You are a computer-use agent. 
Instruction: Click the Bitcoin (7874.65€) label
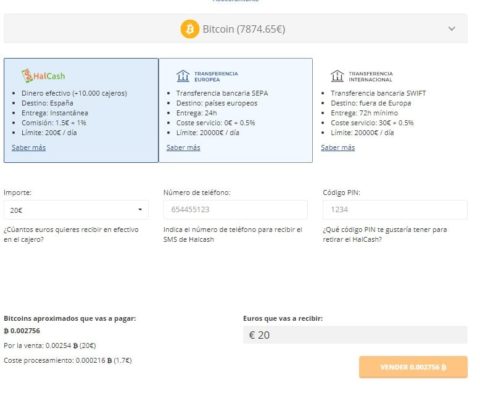click(244, 29)
